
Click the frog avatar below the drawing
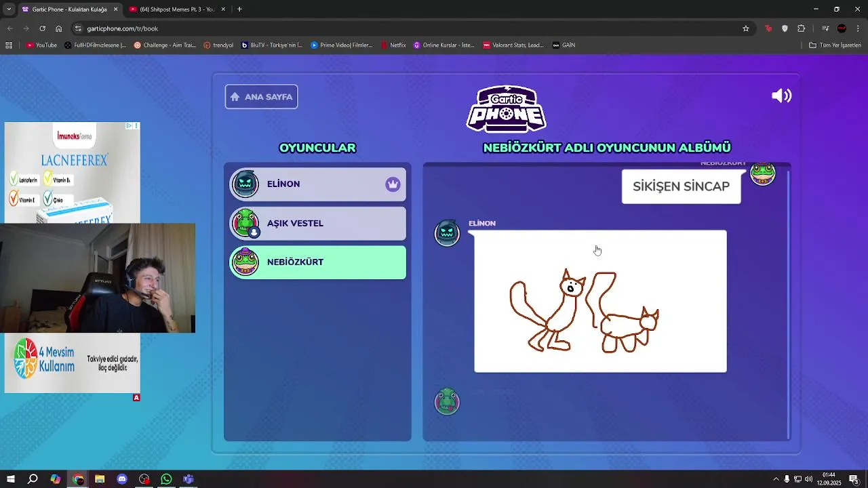(447, 402)
